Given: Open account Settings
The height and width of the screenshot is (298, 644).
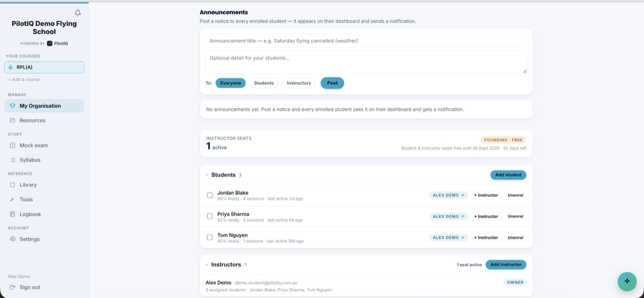Looking at the screenshot, I should click(44, 239).
